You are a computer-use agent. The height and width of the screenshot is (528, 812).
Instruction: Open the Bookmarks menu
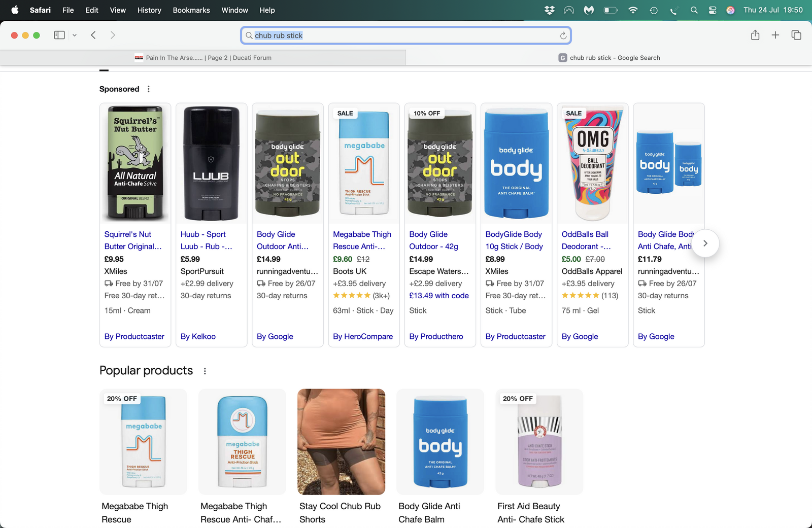[191, 10]
